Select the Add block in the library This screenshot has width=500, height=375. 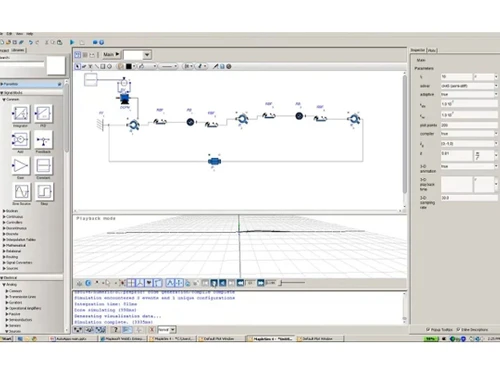click(x=21, y=139)
